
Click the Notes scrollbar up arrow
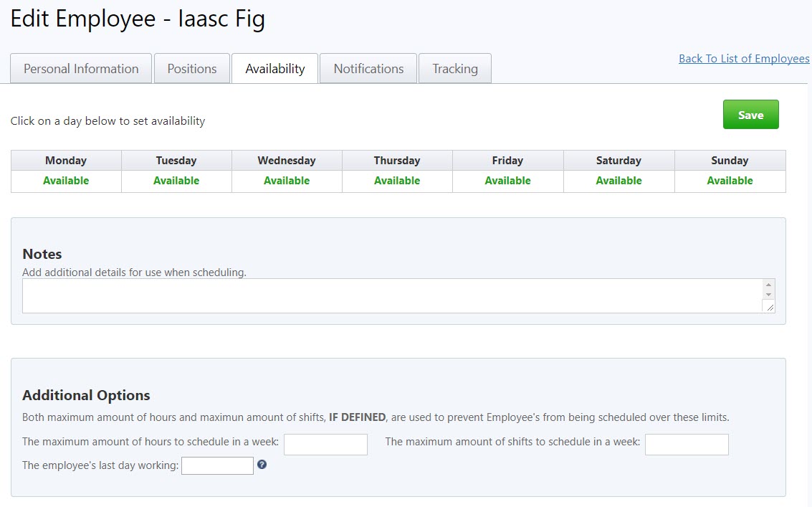pos(769,285)
